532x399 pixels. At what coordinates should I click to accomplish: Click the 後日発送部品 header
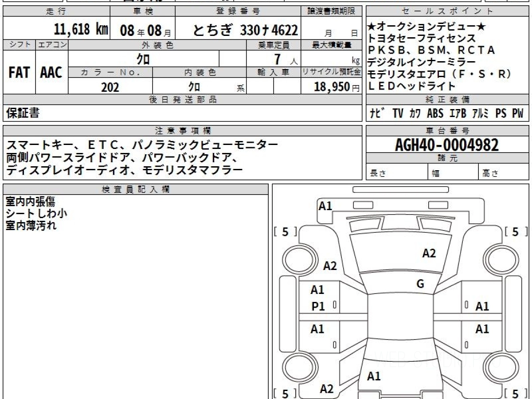click(x=182, y=100)
